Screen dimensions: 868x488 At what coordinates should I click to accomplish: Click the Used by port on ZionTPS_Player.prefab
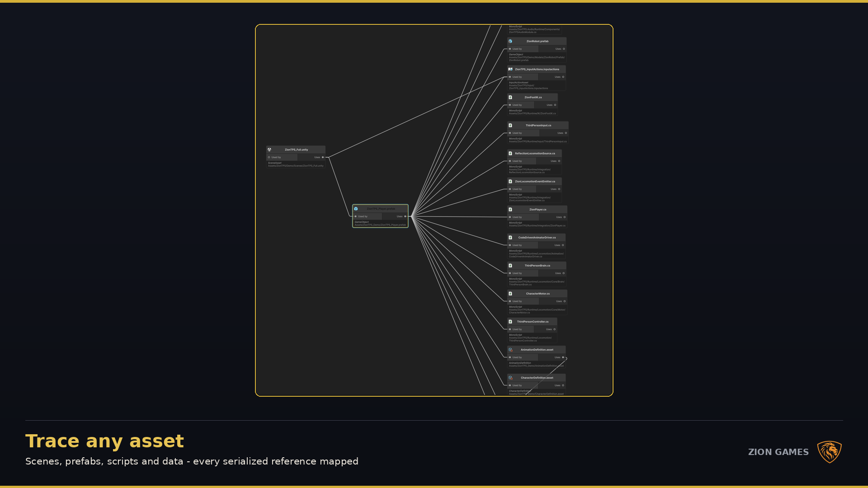pos(356,216)
